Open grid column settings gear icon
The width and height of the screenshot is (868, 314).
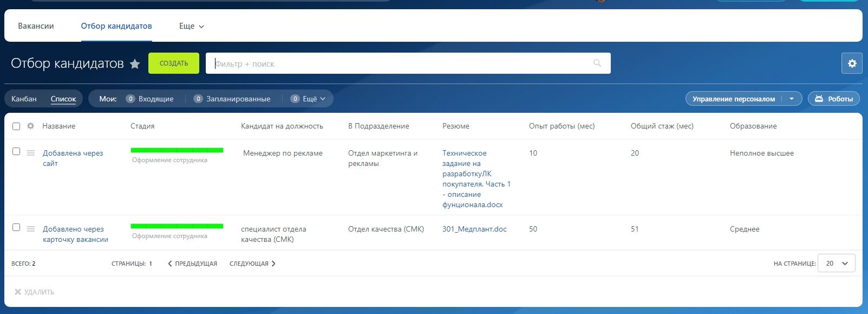[30, 126]
